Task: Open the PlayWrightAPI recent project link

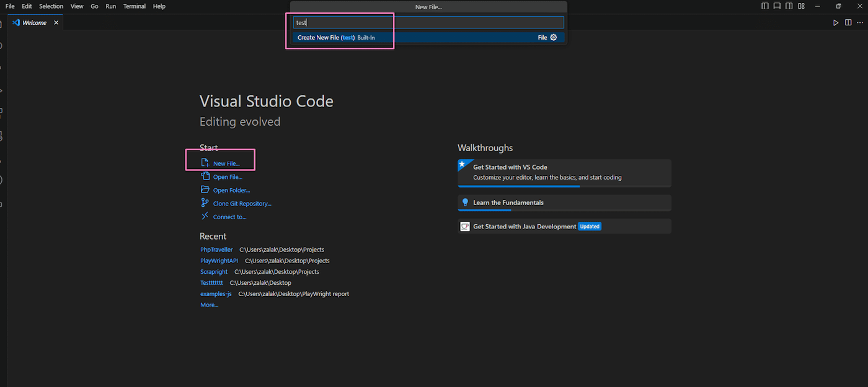Action: tap(219, 261)
